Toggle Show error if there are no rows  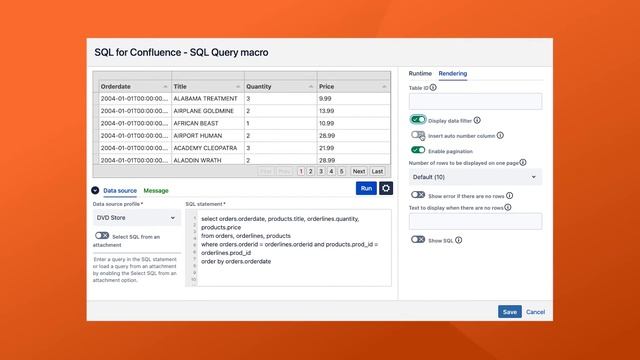[x=418, y=195]
